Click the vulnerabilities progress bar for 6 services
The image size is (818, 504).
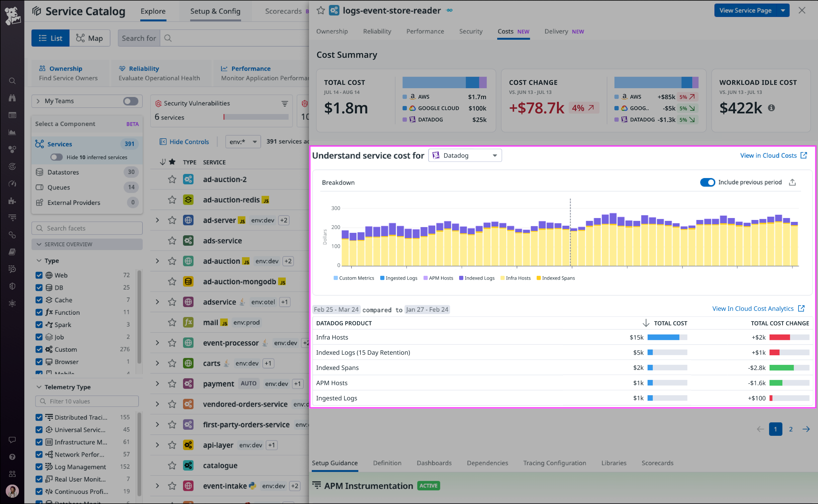click(x=255, y=117)
